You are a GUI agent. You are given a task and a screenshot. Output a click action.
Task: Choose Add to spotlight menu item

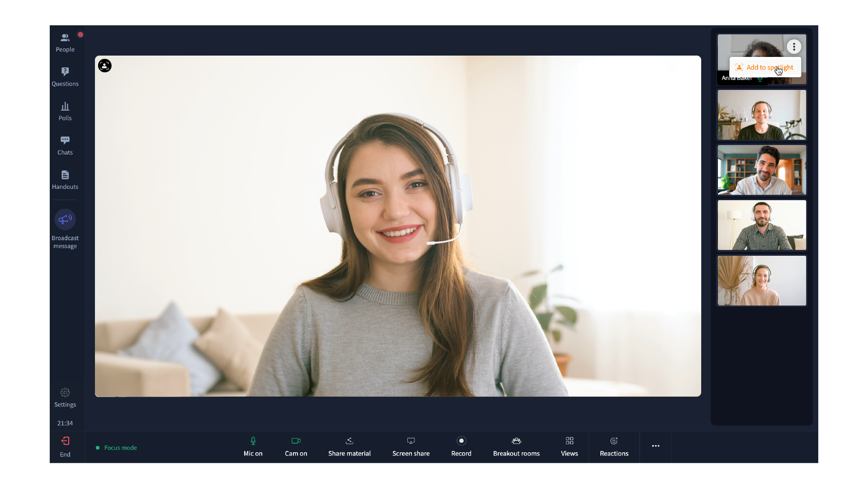[765, 67]
